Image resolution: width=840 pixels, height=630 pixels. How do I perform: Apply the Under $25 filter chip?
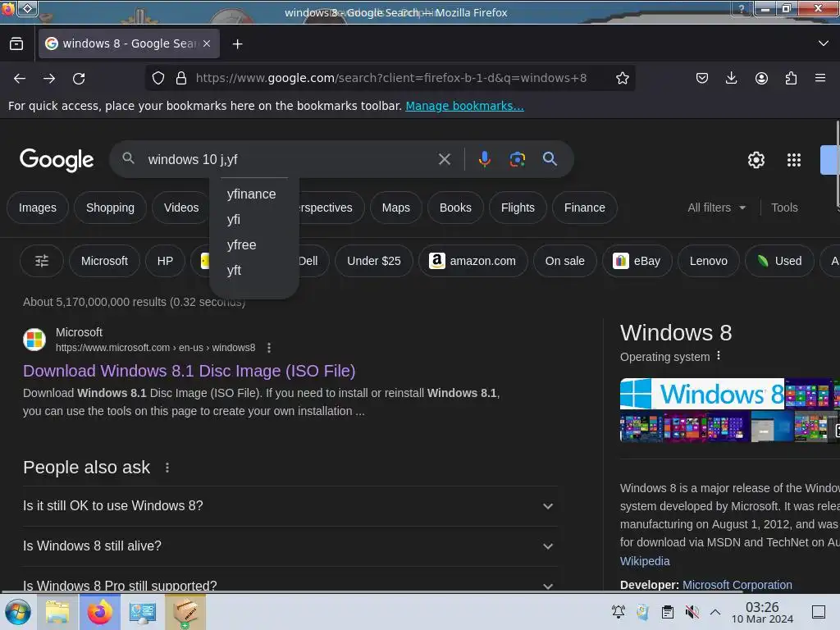tap(374, 261)
